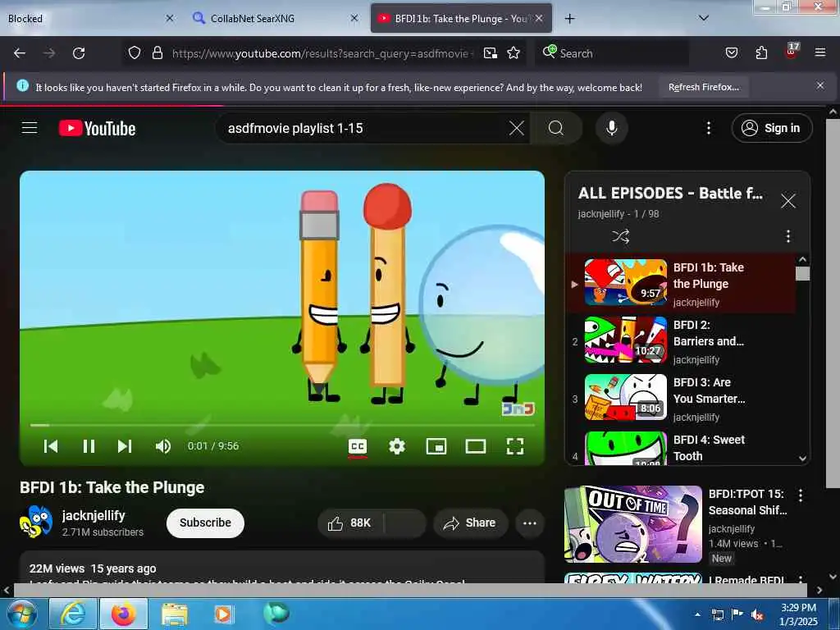Bookmark this page with the star
This screenshot has height=630, width=840.
(x=514, y=53)
